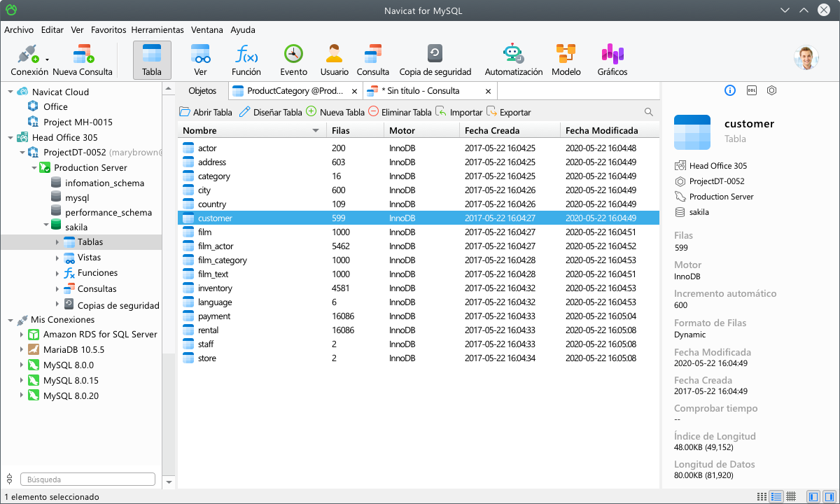Image resolution: width=840 pixels, height=504 pixels.
Task: Switch to the Objetos tab
Action: pos(202,91)
